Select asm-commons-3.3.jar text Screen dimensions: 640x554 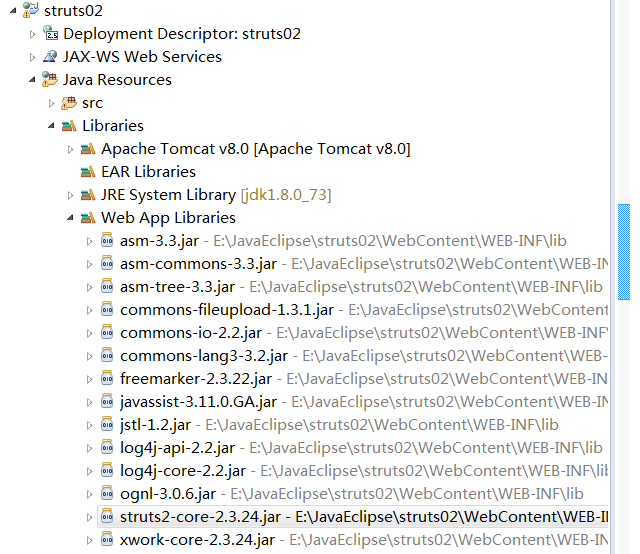pyautogui.click(x=198, y=264)
